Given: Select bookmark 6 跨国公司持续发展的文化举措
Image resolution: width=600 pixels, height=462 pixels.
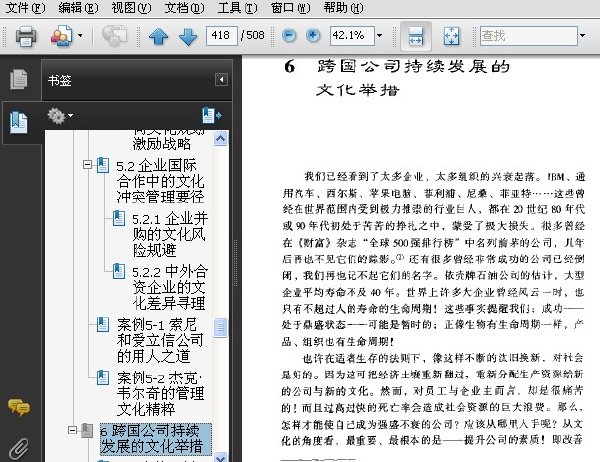Looking at the screenshot, I should [155, 439].
